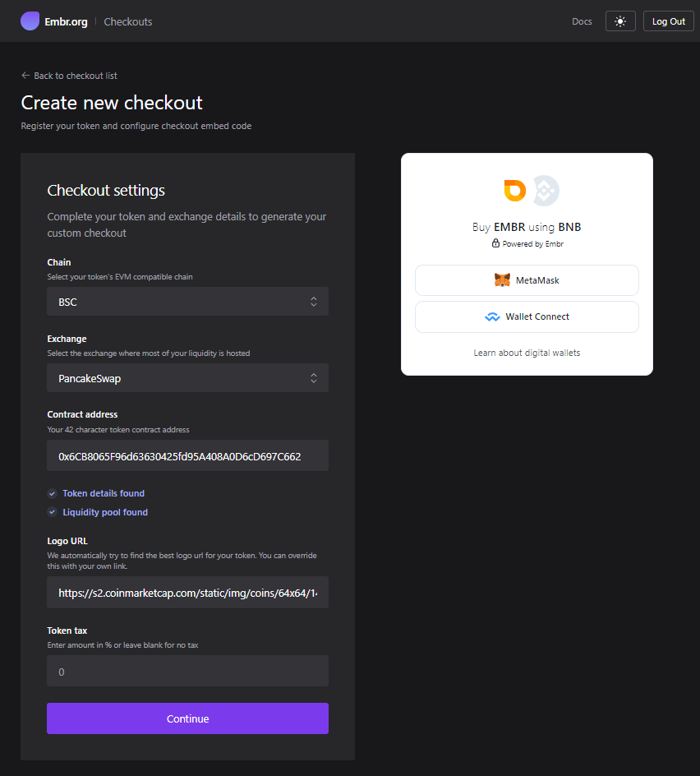Toggle the light theme sun icon
The image size is (700, 776).
click(x=620, y=21)
